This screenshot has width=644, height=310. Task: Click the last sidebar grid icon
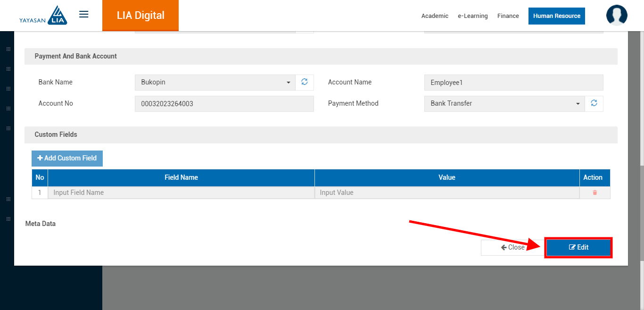click(8, 219)
